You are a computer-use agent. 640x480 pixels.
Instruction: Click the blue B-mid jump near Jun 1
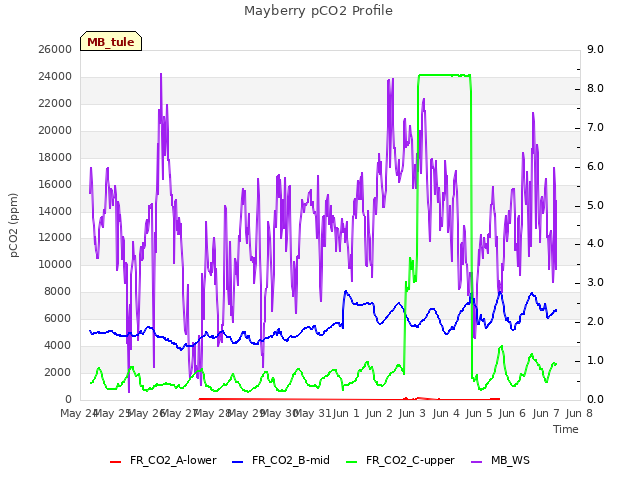[x=344, y=309]
